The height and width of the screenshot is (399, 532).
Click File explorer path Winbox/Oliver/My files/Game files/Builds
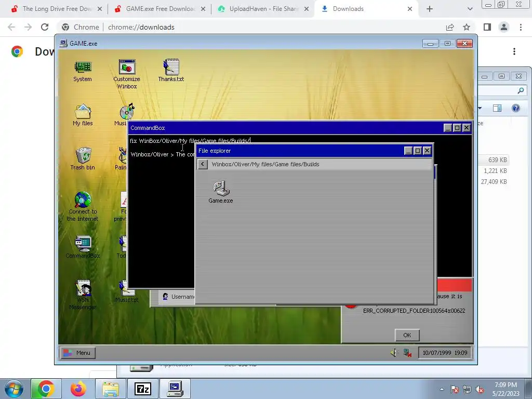265,164
